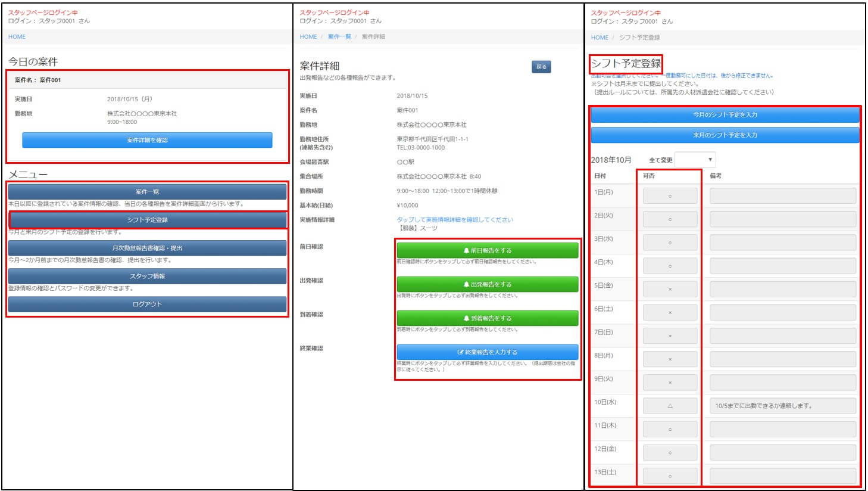Click the 2018年10月 month label
The height and width of the screenshot is (491, 868).
611,160
